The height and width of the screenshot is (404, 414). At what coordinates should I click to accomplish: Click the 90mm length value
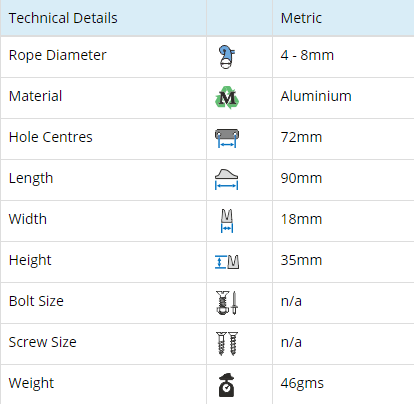(301, 178)
